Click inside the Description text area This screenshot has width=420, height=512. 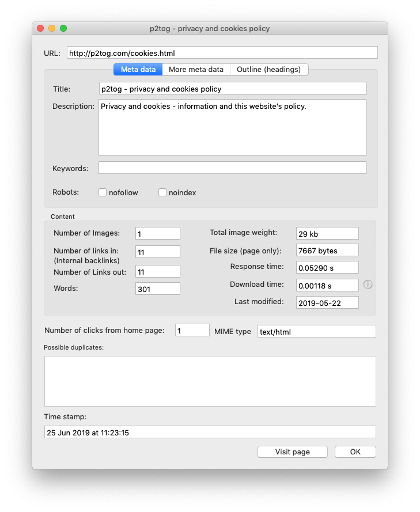click(x=232, y=127)
